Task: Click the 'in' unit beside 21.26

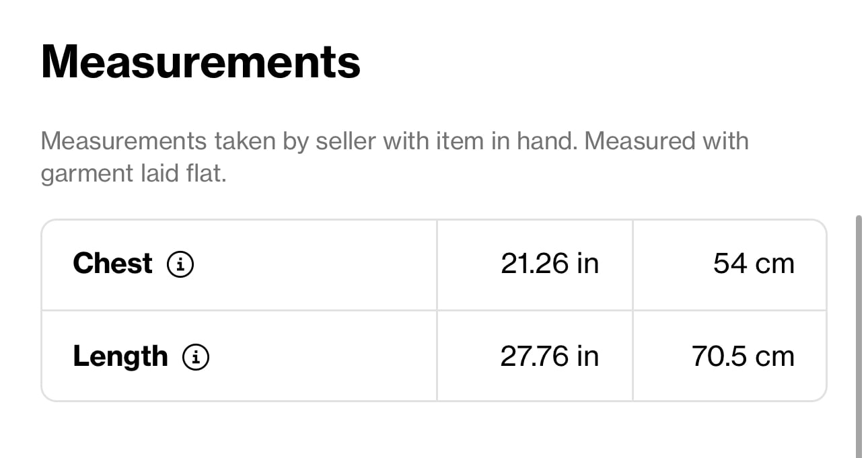Action: (587, 264)
